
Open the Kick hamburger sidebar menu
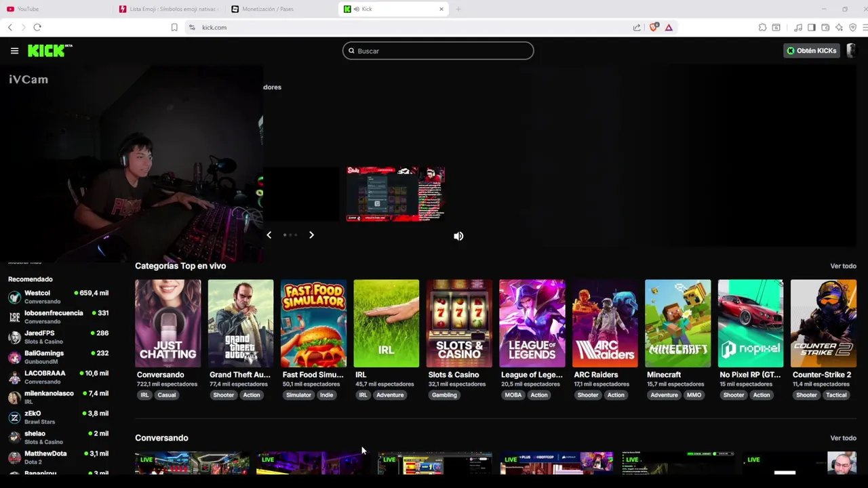click(14, 51)
